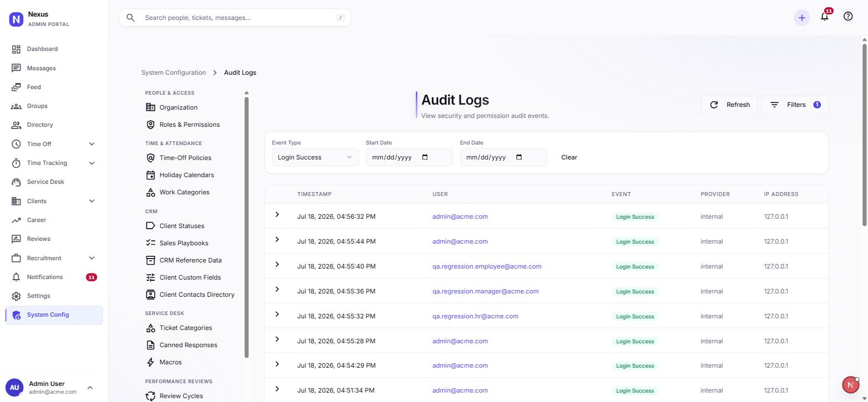Open Review Cycles refresh icon
The width and height of the screenshot is (868, 402).
151,396
